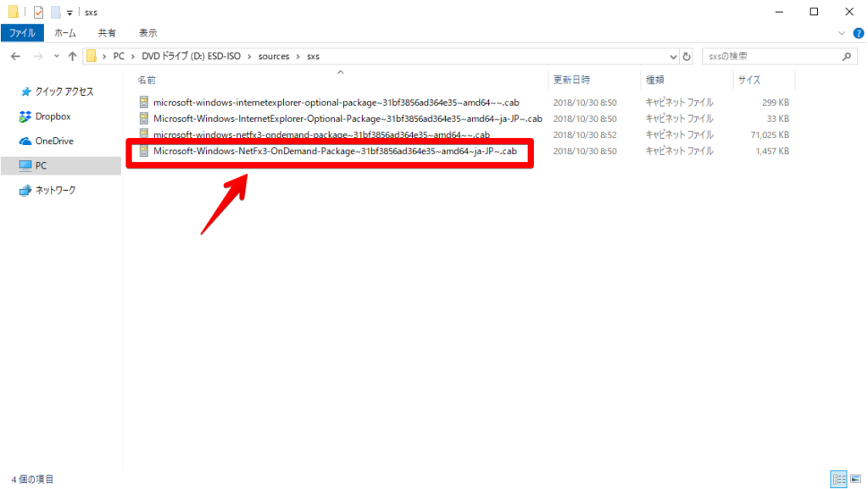The height and width of the screenshot is (489, 868).
Task: Click the PC breadcrumb in address bar
Action: (119, 57)
